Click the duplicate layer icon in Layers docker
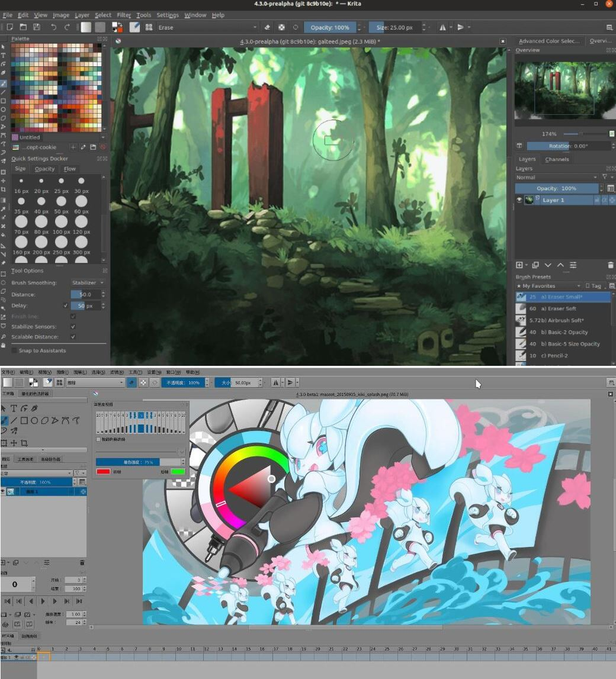Viewport: 616px width, 679px height. tap(535, 265)
